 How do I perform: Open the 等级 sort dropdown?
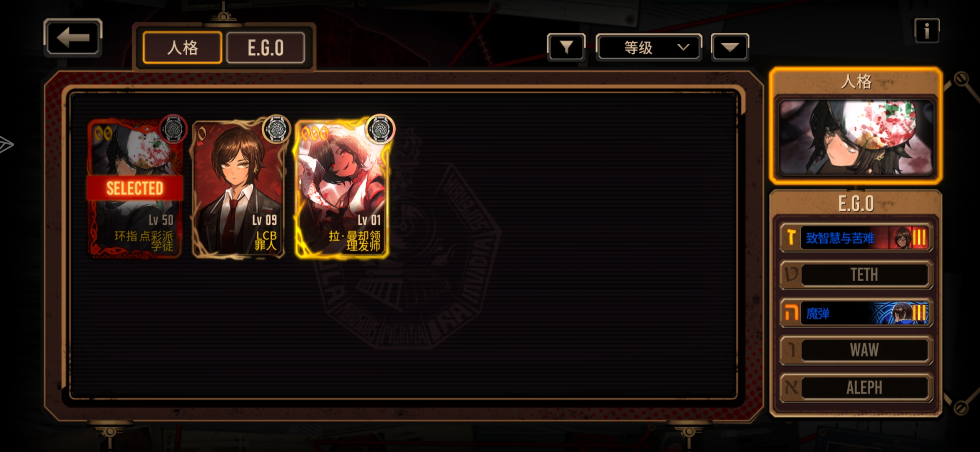pos(649,47)
